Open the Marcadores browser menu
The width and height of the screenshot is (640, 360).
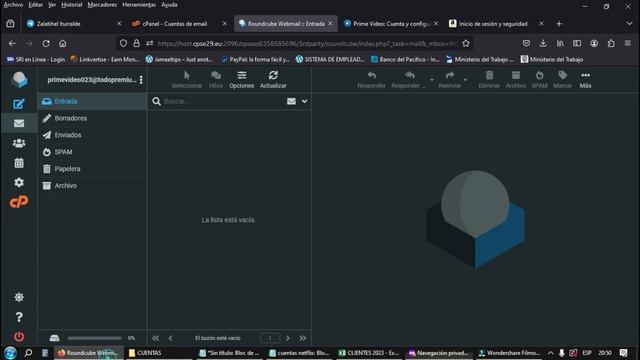point(102,5)
